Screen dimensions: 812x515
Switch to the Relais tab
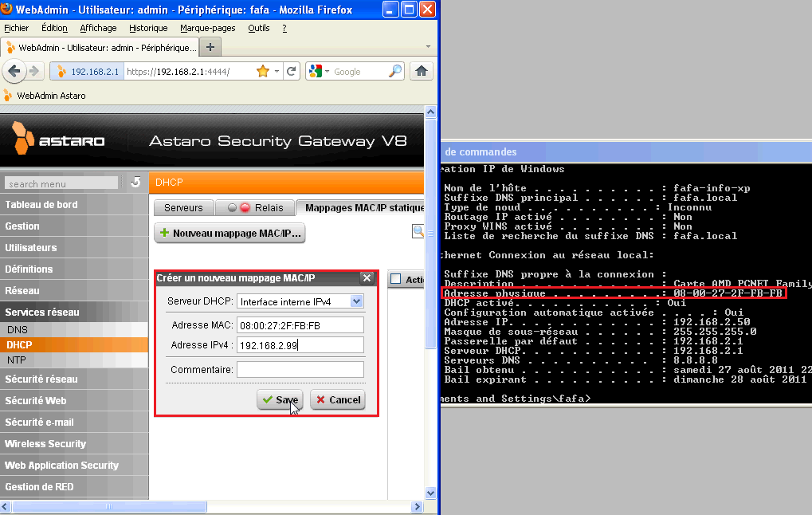tap(255, 208)
